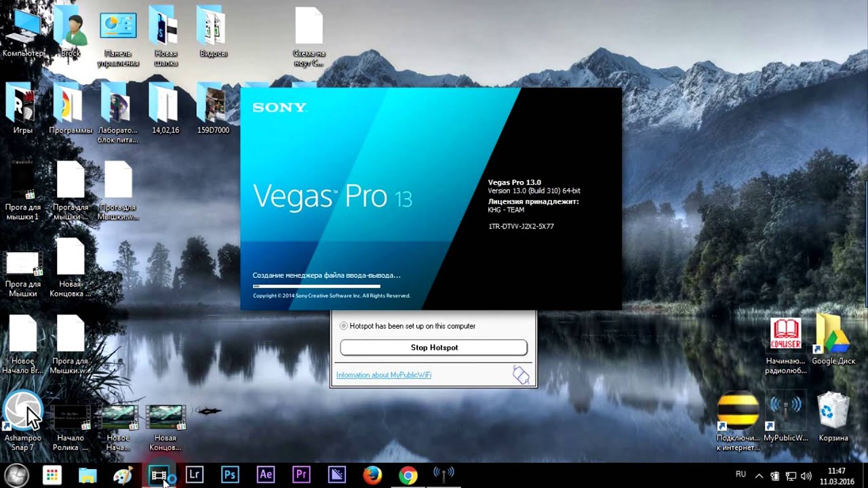Open the Игры folder icon
The width and height of the screenshot is (868, 488).
pos(23,108)
